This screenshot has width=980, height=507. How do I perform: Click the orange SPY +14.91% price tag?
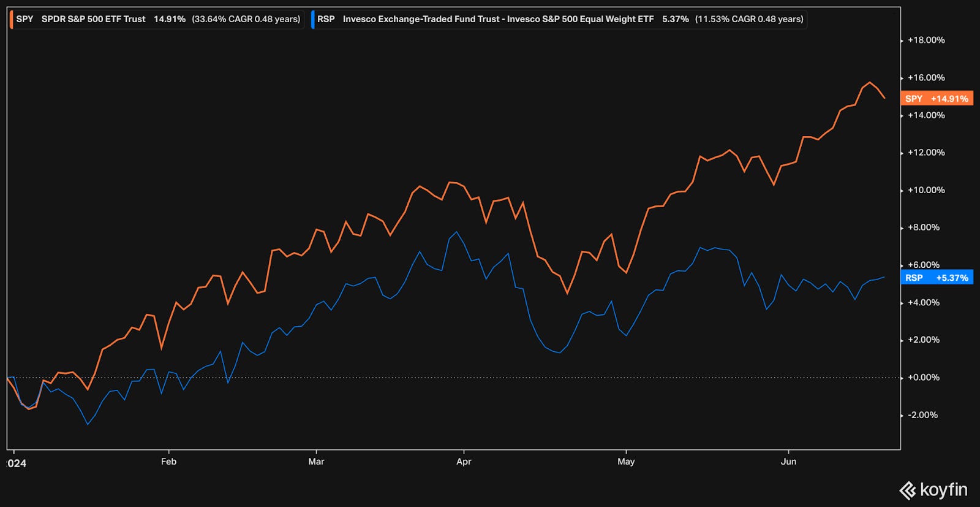coord(937,99)
